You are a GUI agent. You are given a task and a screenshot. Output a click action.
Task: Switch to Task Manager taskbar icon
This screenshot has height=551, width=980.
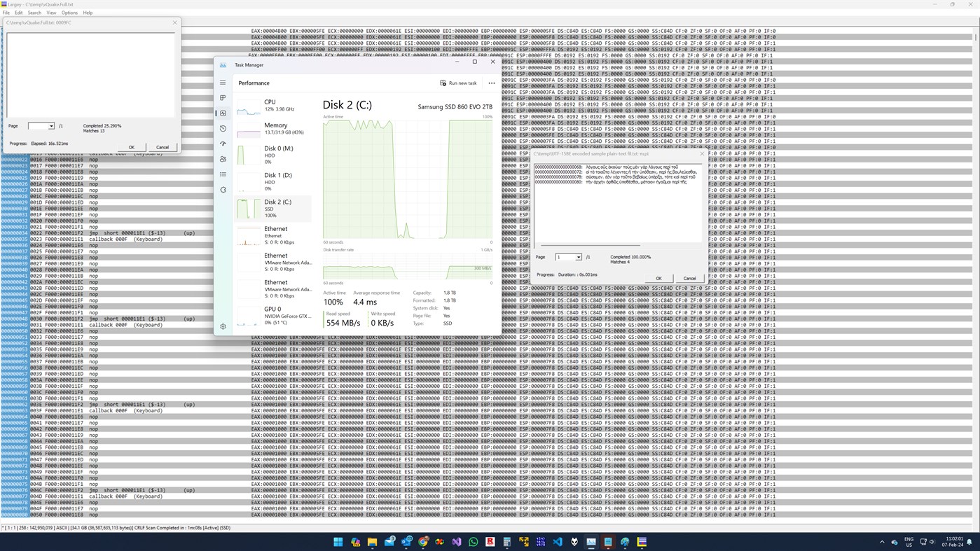tap(591, 542)
